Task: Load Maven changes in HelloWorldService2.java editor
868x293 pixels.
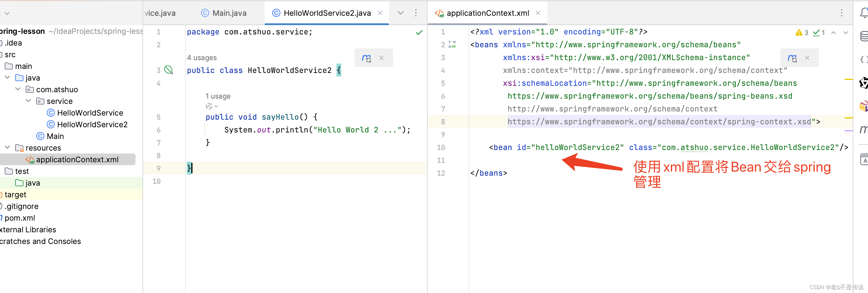Action: 366,58
